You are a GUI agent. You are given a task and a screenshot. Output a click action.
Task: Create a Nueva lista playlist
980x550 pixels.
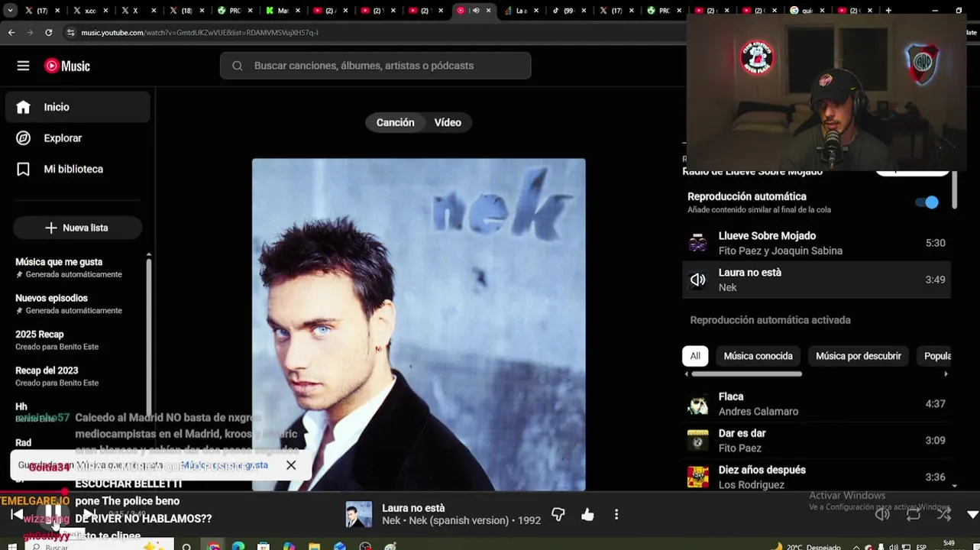(x=77, y=228)
